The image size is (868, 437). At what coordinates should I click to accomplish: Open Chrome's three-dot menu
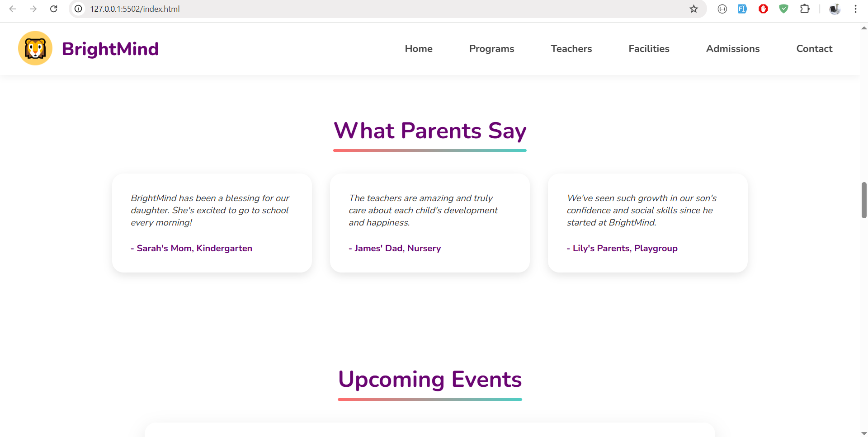(855, 9)
